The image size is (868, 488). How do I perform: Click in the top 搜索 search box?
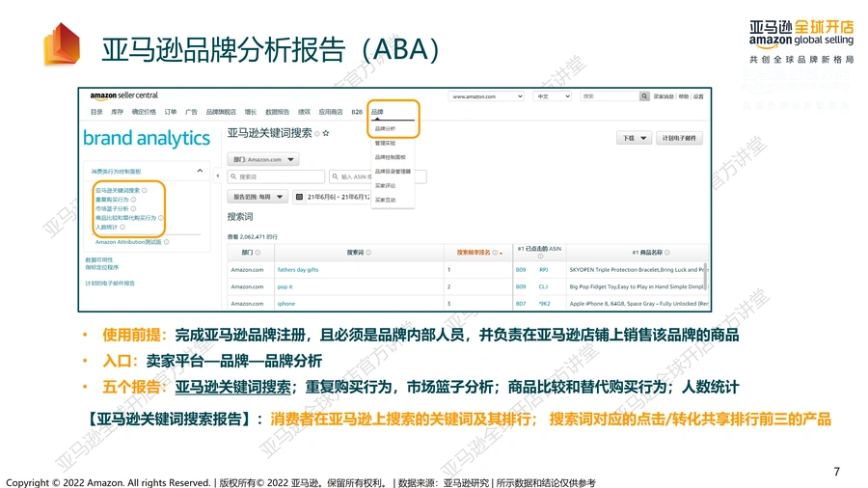tap(610, 96)
